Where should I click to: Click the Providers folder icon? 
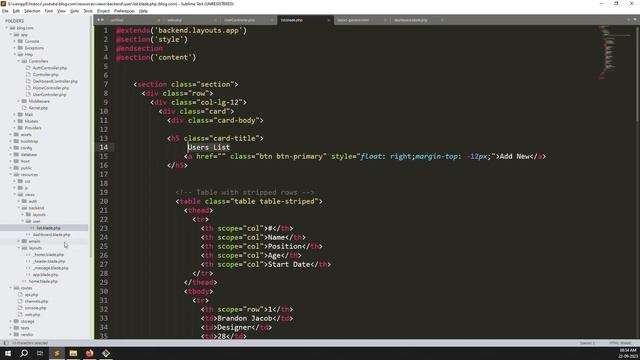point(20,128)
